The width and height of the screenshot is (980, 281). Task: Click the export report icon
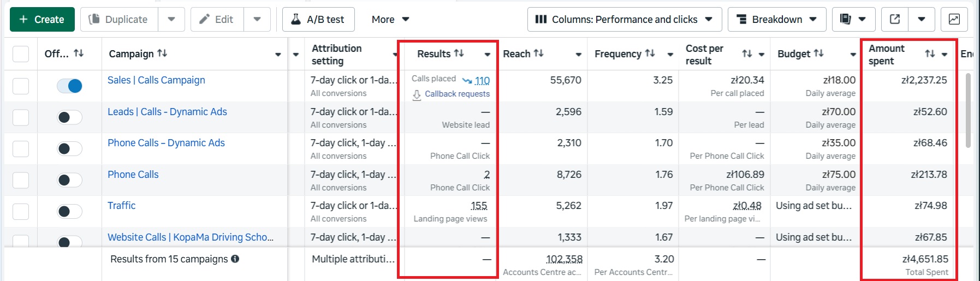coord(895,20)
